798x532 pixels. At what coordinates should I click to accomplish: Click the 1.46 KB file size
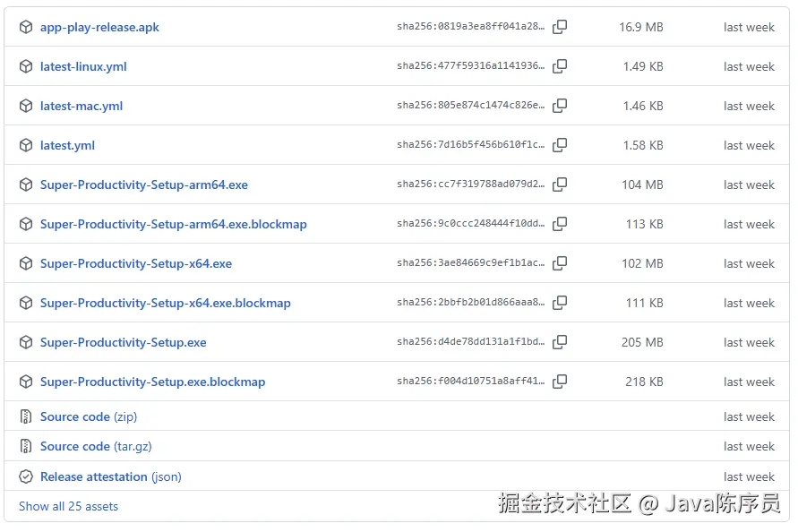pyautogui.click(x=643, y=106)
